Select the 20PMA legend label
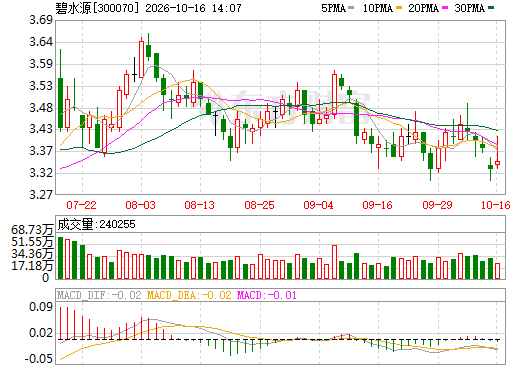The height and width of the screenshot is (365, 520). (x=423, y=8)
